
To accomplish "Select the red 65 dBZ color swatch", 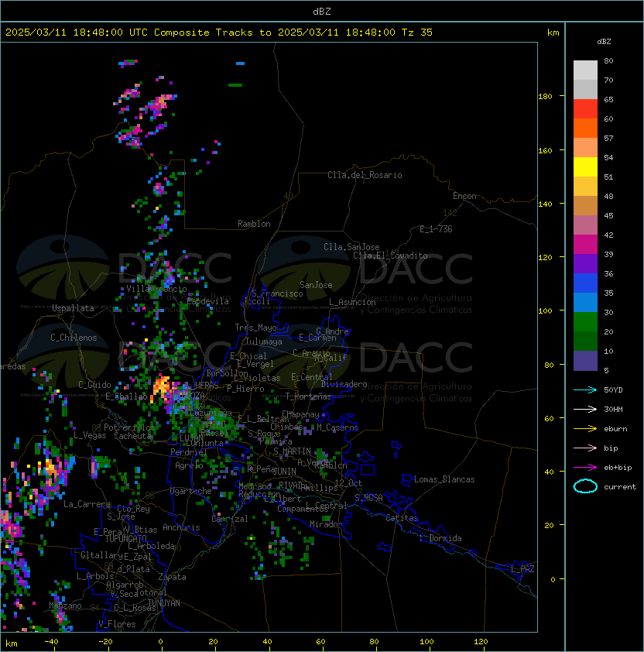I will point(585,108).
